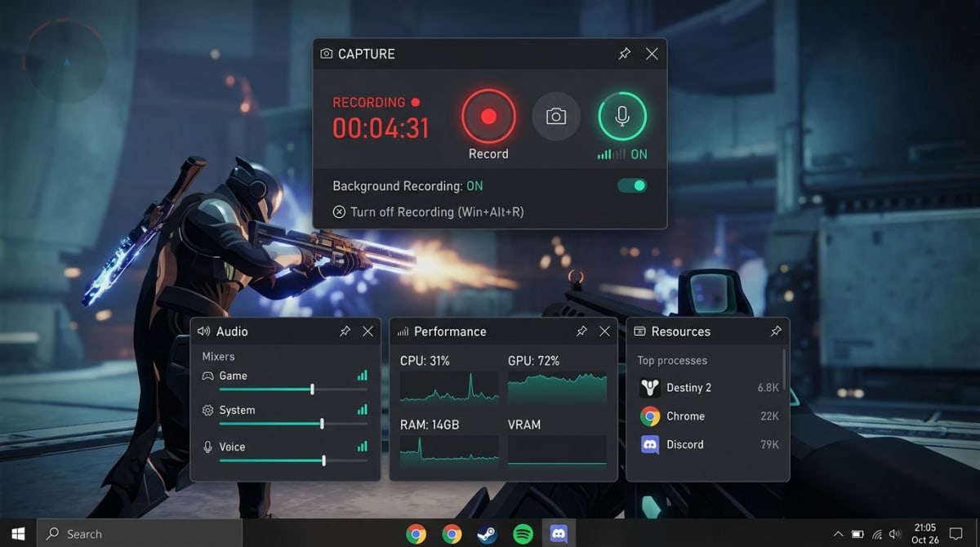The image size is (980, 547).
Task: Click the Top processes heading
Action: pyautogui.click(x=672, y=360)
